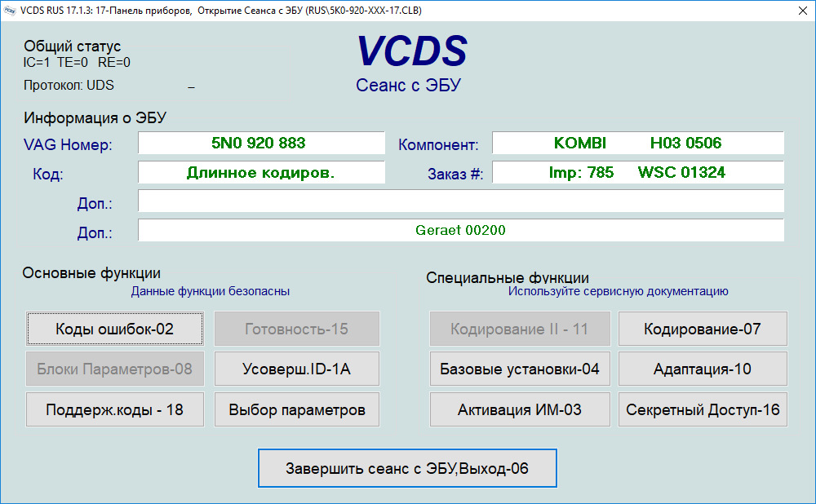Screen dimensions: 816x504
Task: Click the Код: label
Action: tap(48, 174)
